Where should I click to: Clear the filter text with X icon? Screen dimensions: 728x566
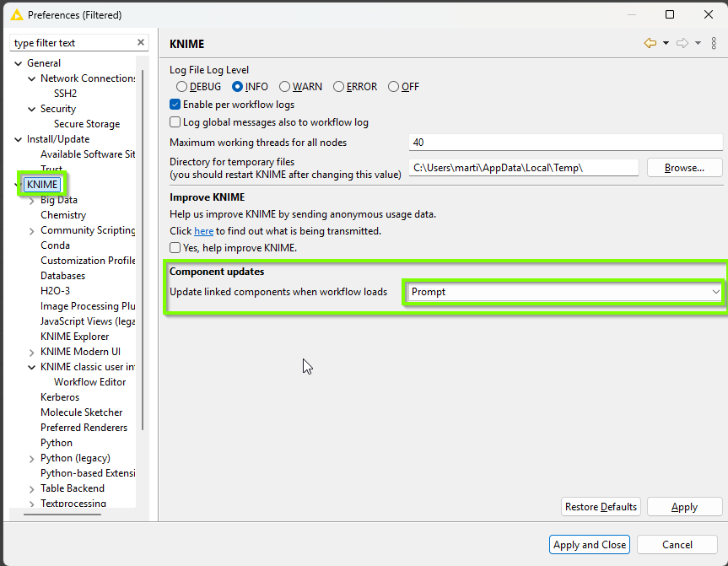141,43
